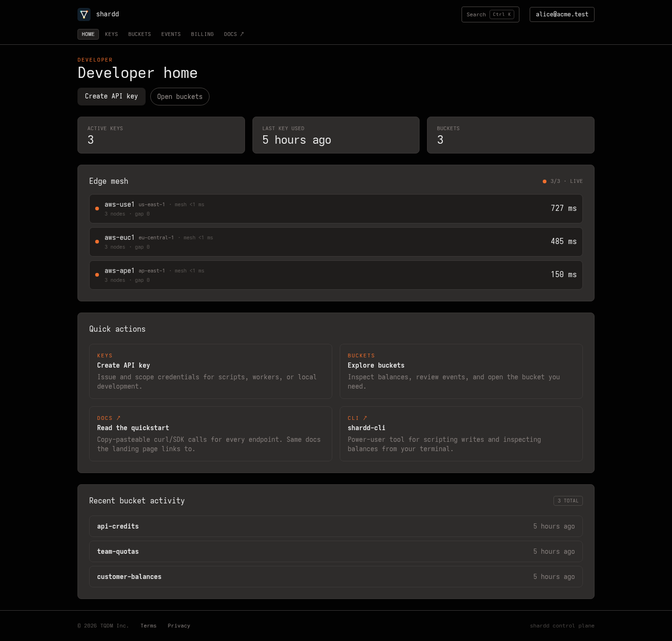
Task: Click the Open buckets button
Action: point(180,97)
